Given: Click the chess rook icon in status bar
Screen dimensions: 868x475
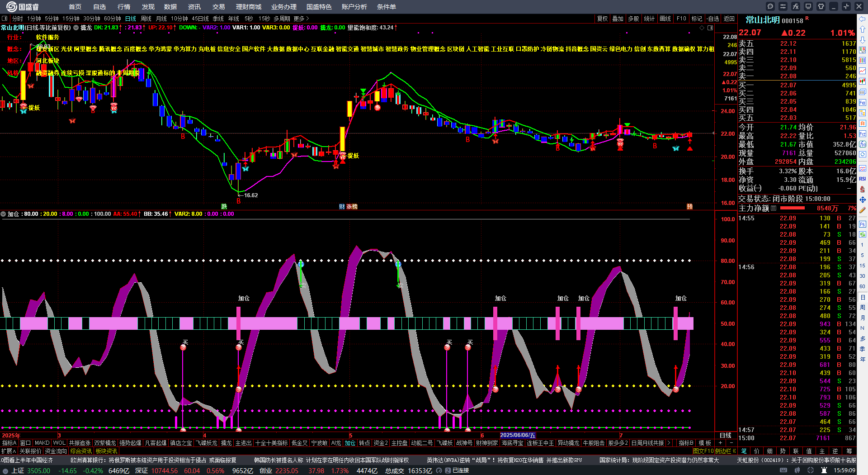Looking at the screenshot, I should pos(825,470).
